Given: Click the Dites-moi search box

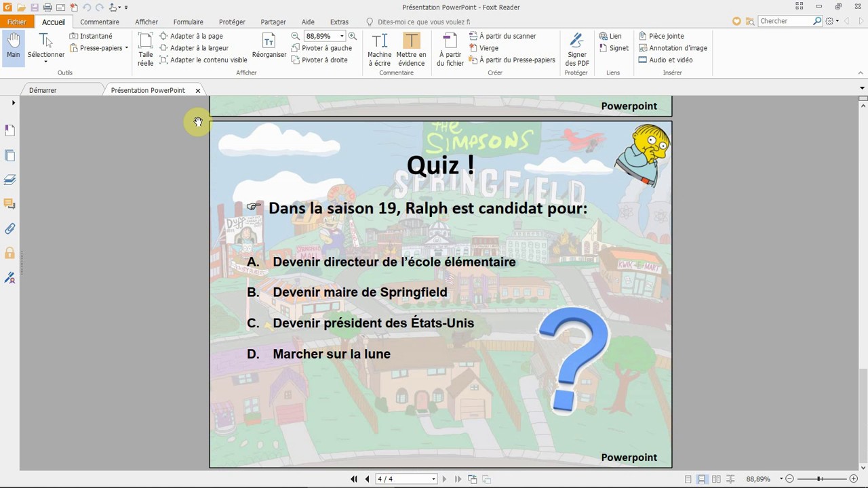Looking at the screenshot, I should click(x=424, y=22).
